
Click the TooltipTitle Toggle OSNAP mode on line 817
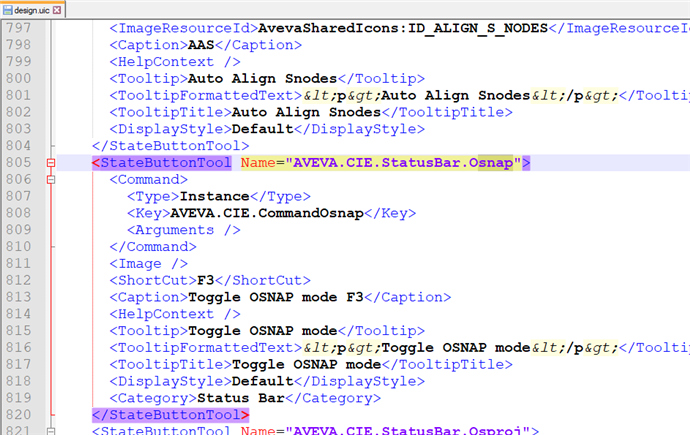(306, 365)
